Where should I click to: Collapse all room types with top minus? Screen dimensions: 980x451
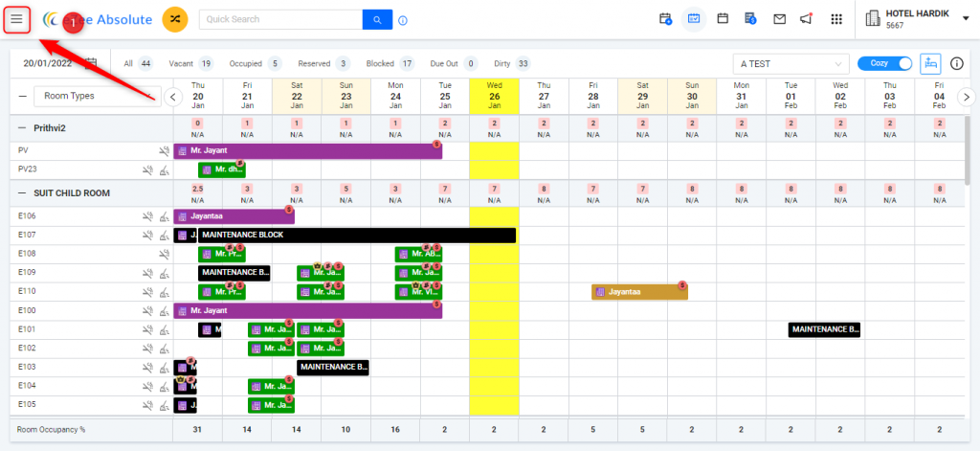coord(23,97)
